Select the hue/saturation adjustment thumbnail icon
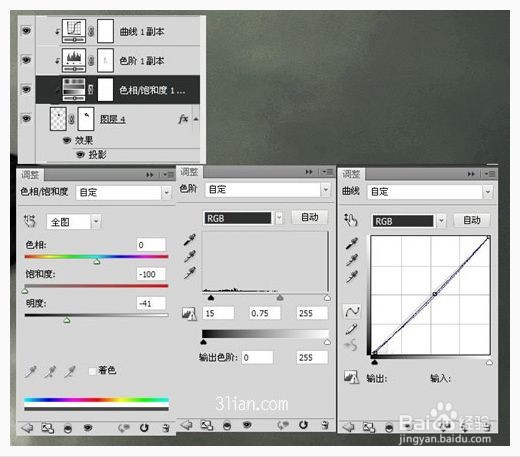Image resolution: width=520 pixels, height=457 pixels. point(74,89)
